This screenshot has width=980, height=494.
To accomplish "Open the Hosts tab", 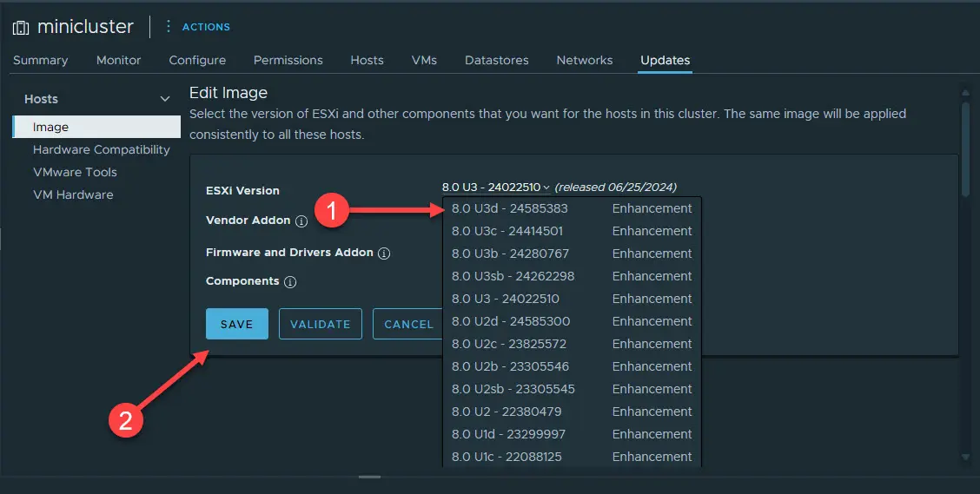I will click(367, 60).
